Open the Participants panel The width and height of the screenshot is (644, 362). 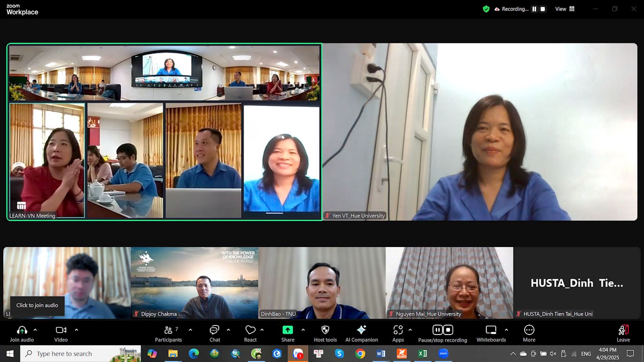coord(168,333)
